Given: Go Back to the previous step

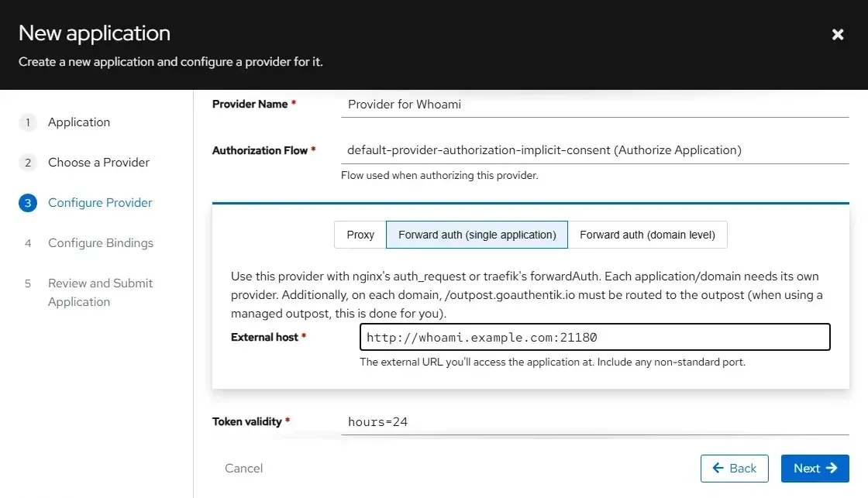Looking at the screenshot, I should (x=734, y=468).
